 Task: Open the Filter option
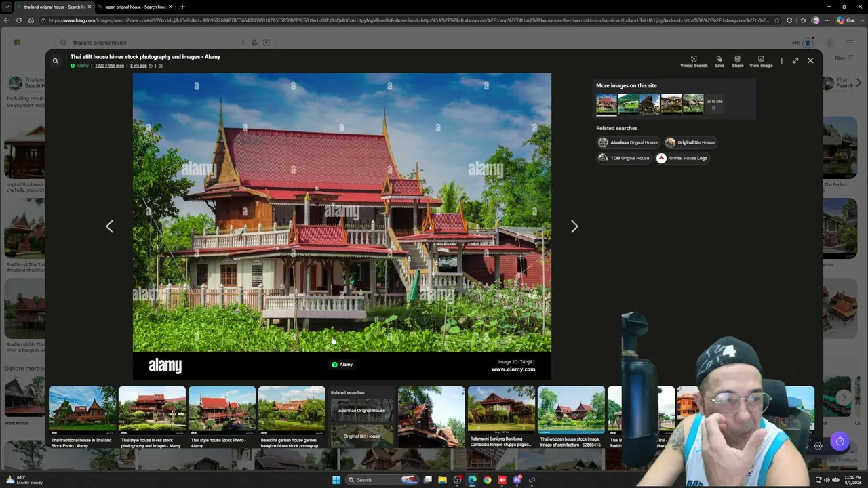coord(844,58)
